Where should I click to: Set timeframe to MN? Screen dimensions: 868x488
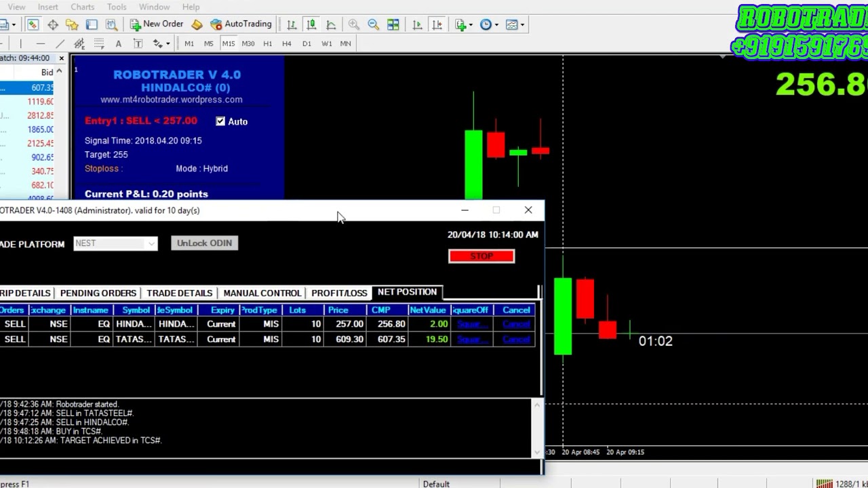[346, 43]
